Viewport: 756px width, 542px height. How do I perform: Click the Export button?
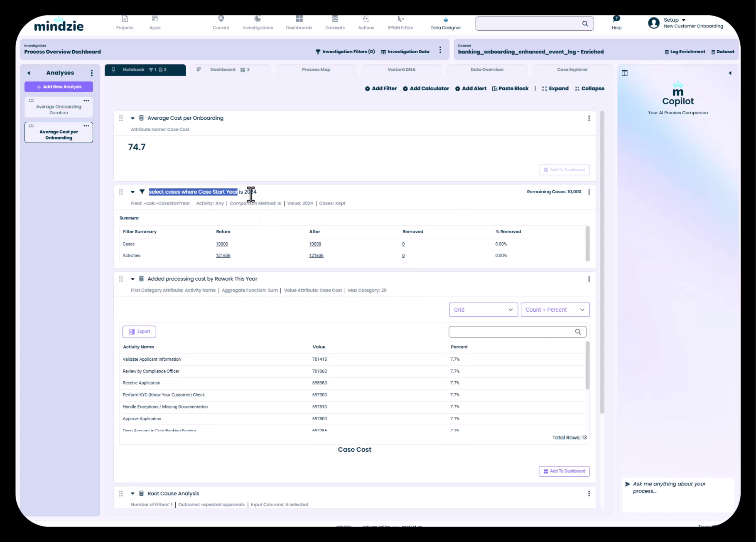coord(139,332)
